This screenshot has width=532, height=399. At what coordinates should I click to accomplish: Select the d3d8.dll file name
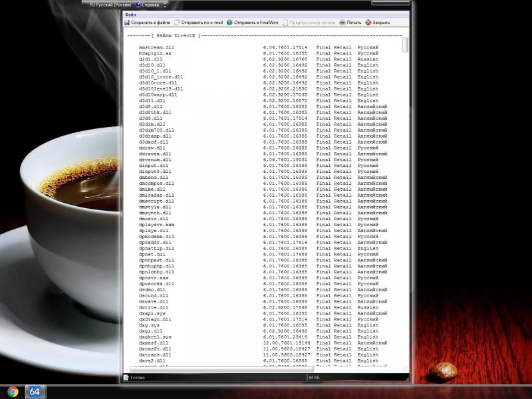click(x=151, y=106)
